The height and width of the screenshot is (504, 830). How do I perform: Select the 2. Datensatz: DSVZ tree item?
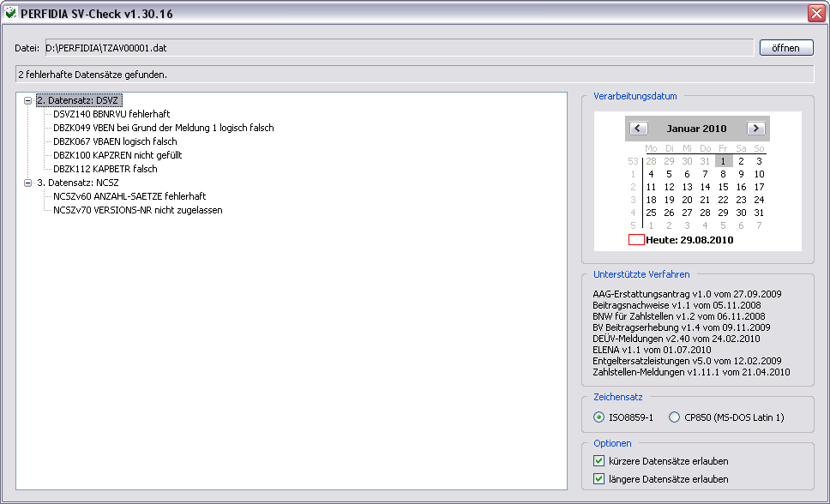[80, 100]
